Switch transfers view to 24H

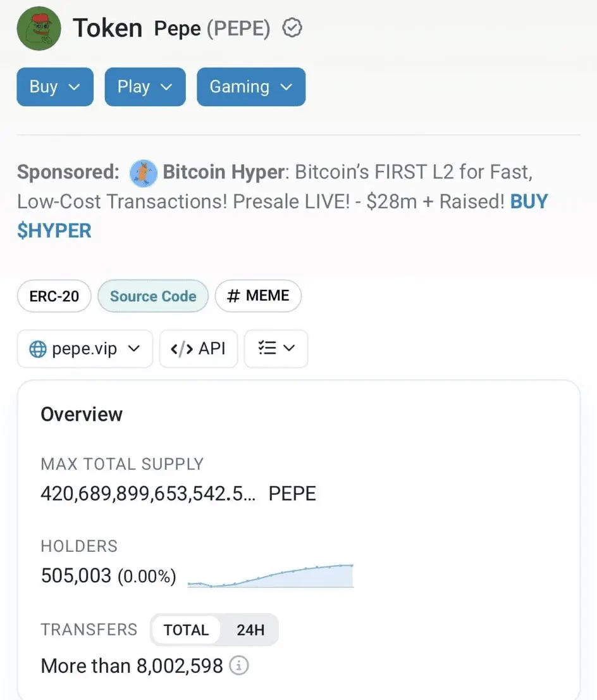[x=250, y=630]
